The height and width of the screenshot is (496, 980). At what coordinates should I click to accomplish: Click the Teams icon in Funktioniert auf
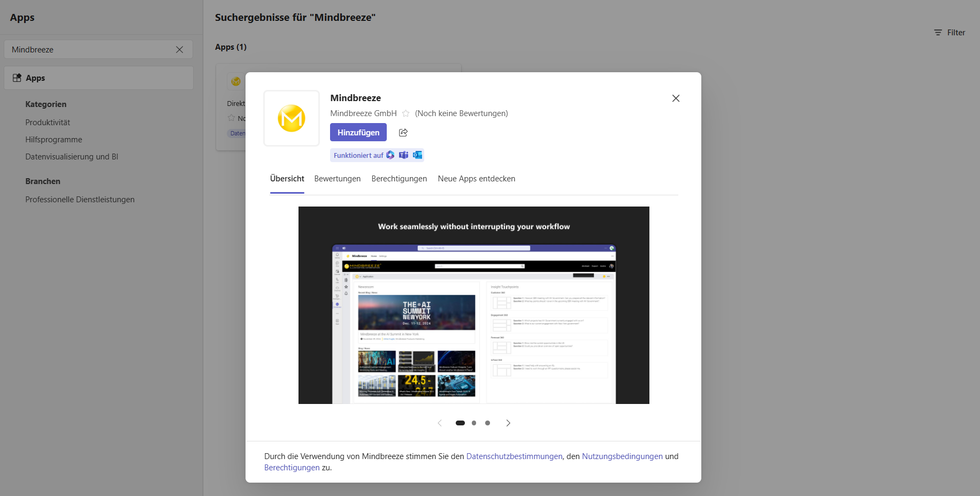coord(404,155)
